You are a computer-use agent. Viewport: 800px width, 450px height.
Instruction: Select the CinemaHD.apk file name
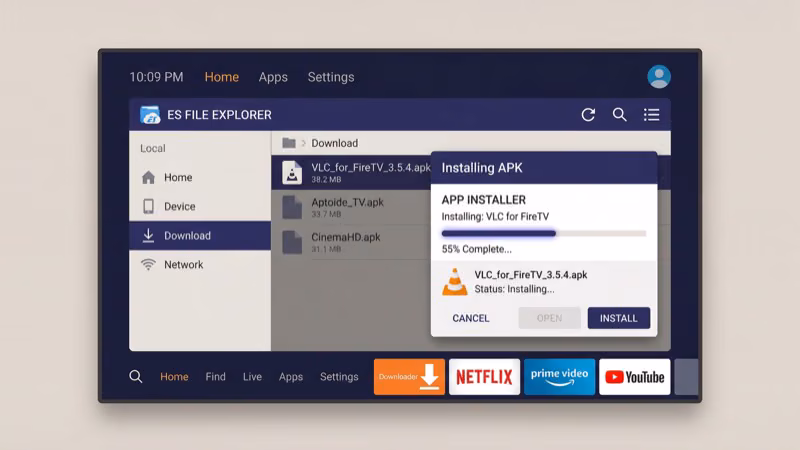(346, 237)
